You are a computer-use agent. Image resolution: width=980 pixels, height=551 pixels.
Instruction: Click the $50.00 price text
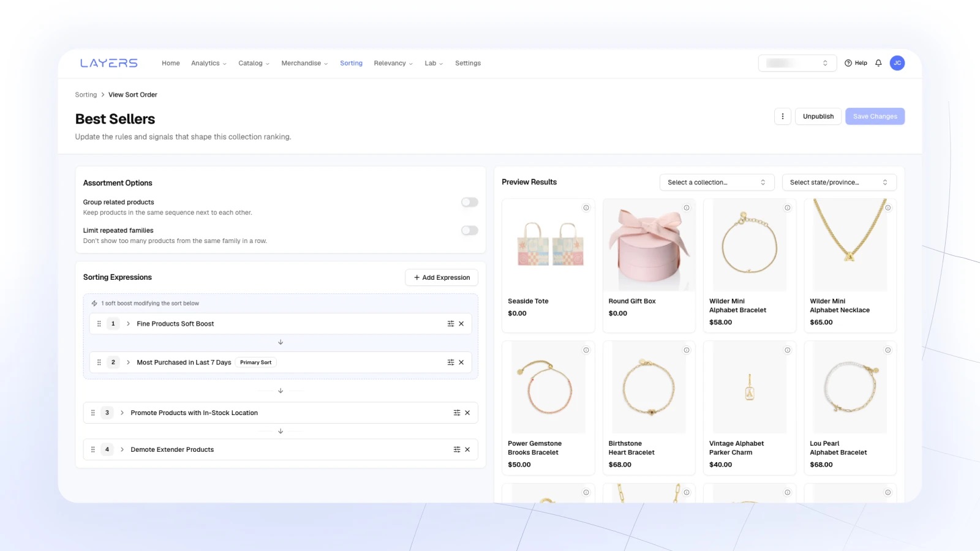click(x=519, y=465)
